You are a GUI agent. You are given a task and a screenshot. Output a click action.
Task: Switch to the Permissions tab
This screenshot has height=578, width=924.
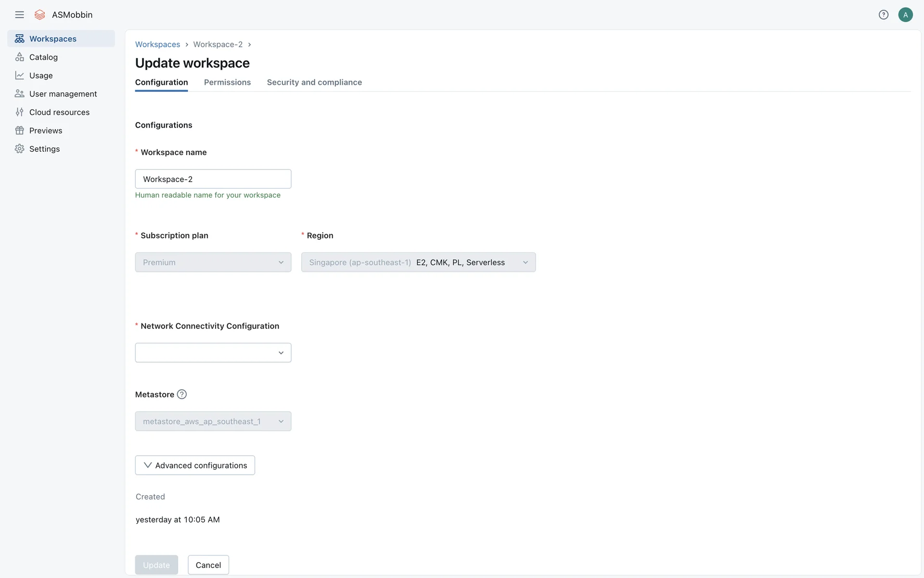[x=227, y=82]
